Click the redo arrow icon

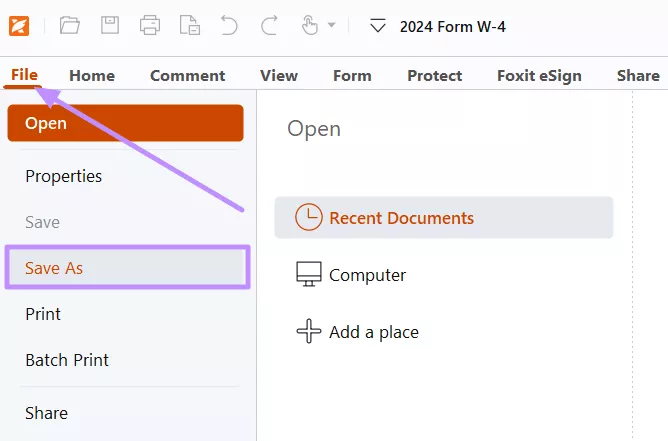(x=269, y=26)
